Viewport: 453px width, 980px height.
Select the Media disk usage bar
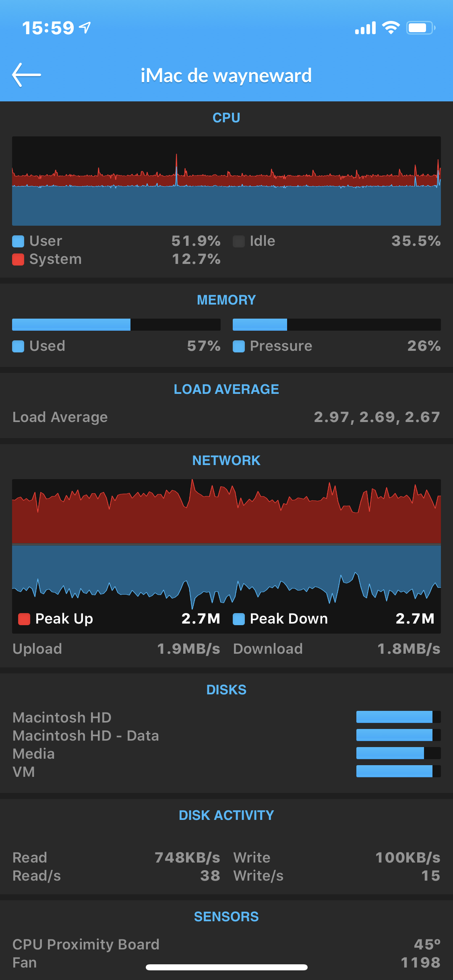(x=399, y=753)
